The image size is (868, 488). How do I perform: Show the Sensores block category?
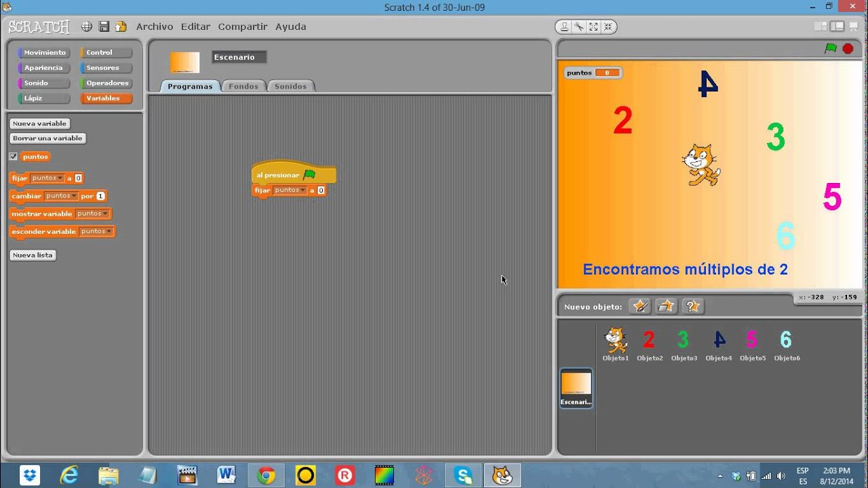pyautogui.click(x=106, y=68)
